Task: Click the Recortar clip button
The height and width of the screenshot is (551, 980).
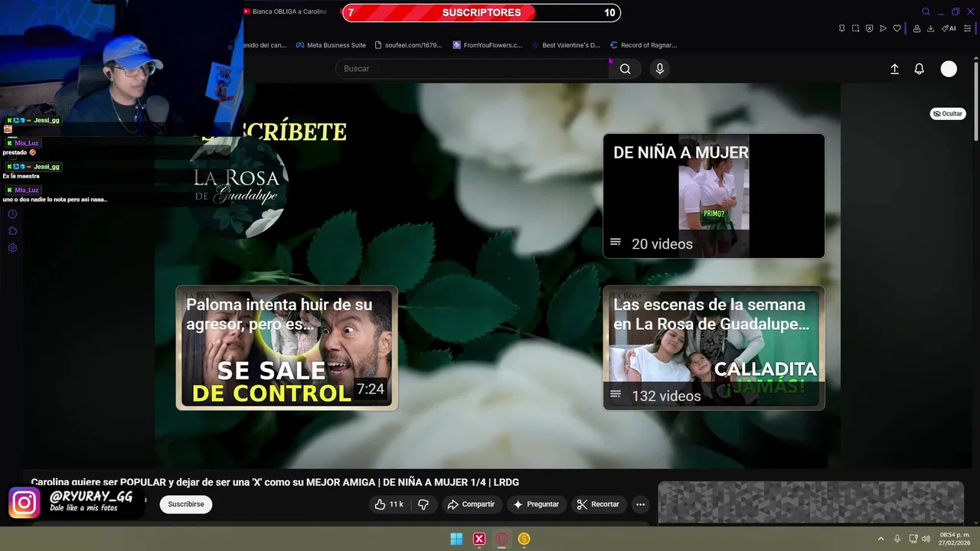Action: [598, 504]
